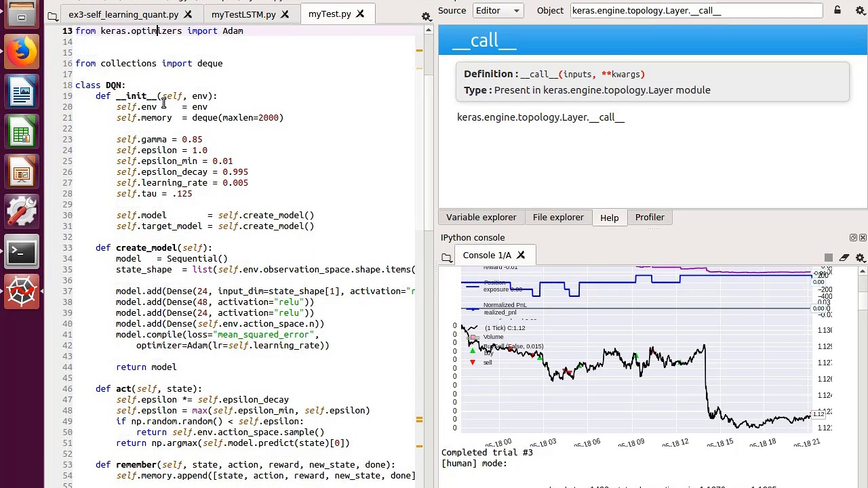The width and height of the screenshot is (868, 488).
Task: Switch to the myTestLSTM.py tab
Action: coord(243,14)
